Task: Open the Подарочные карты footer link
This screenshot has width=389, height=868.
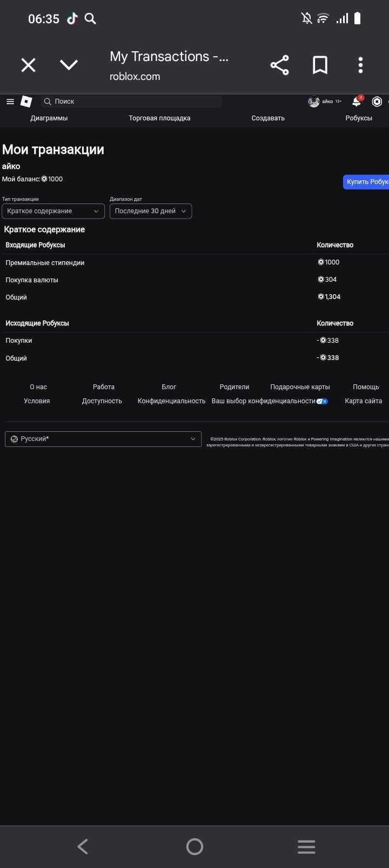Action: pyautogui.click(x=300, y=387)
